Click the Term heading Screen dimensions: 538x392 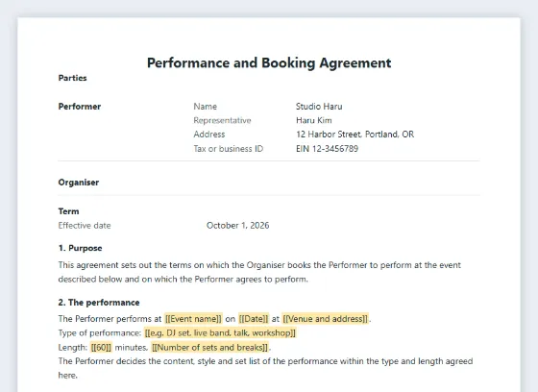click(x=68, y=211)
